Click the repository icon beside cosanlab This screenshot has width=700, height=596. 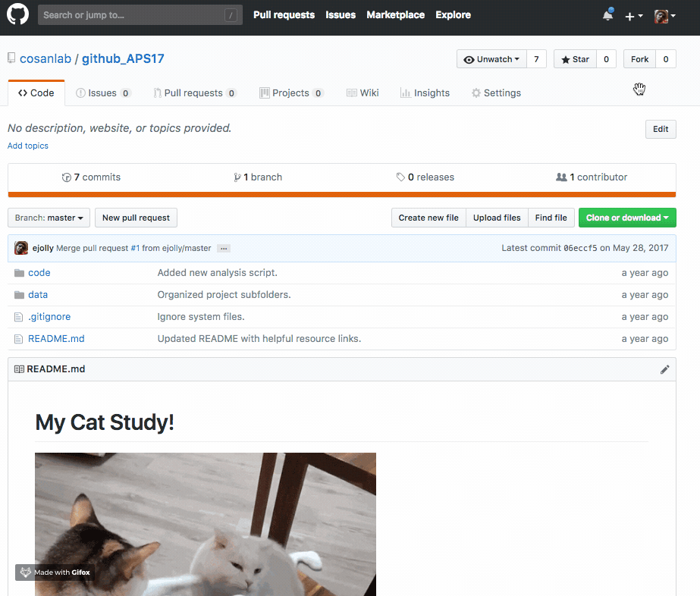[x=11, y=57]
